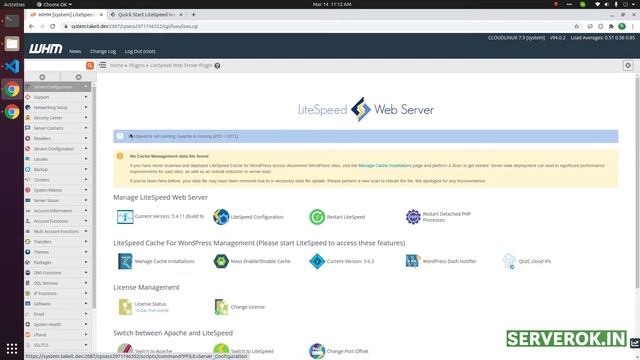Open Activities overview
Image resolution: width=640 pixels, height=360 pixels.
point(14,4)
